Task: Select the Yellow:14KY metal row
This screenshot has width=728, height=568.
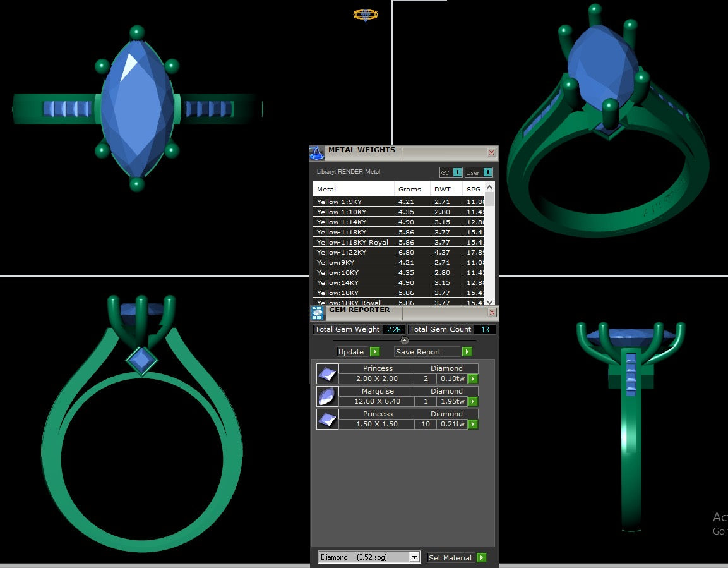Action: [399, 282]
